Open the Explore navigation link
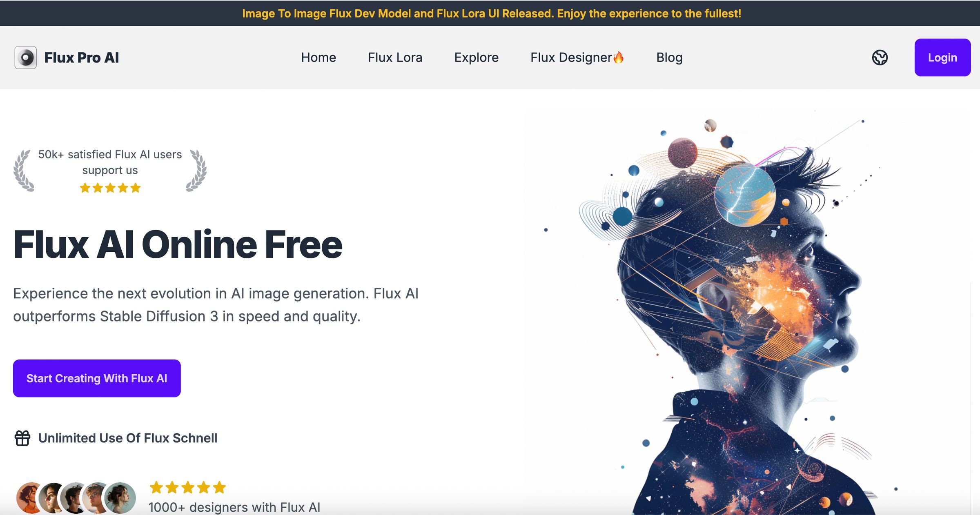This screenshot has height=515, width=980. pos(476,58)
